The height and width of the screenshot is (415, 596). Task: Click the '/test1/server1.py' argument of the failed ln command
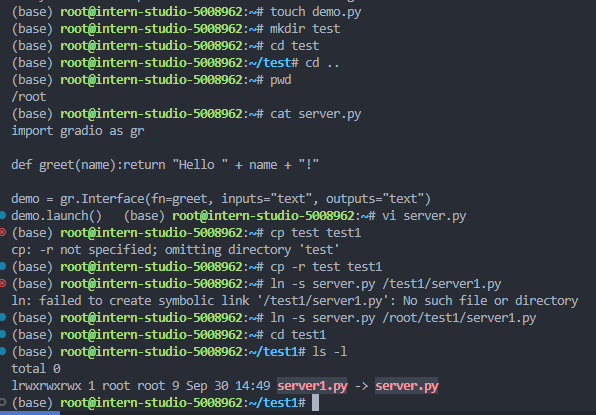coord(442,284)
